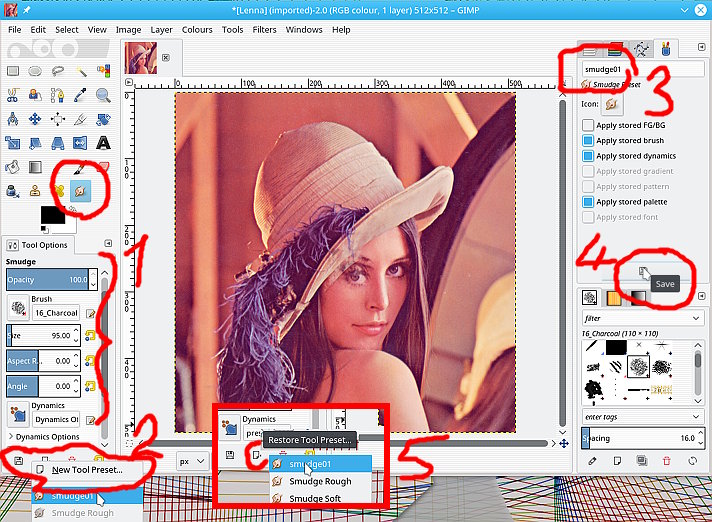The width and height of the screenshot is (712, 522).
Task: Select the Rectangle Select tool
Action: [13, 71]
